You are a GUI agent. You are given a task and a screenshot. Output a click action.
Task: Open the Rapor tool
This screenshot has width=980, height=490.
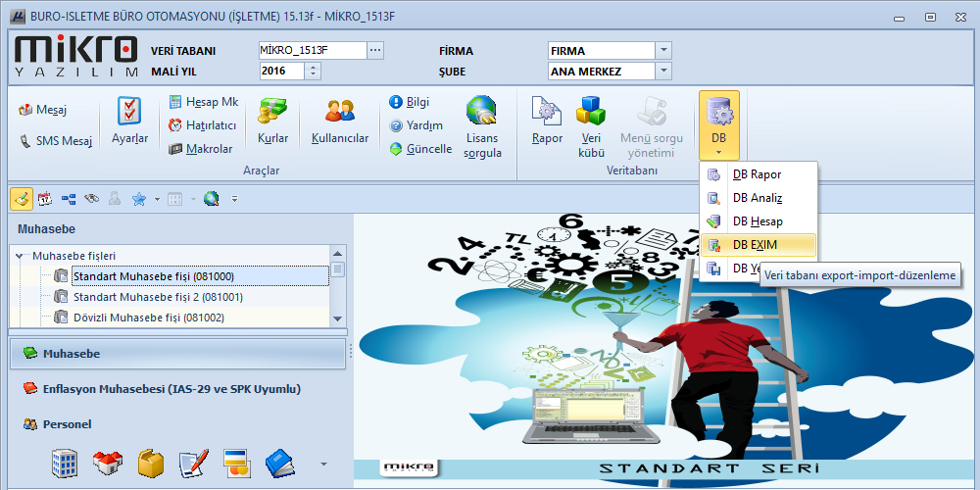548,122
